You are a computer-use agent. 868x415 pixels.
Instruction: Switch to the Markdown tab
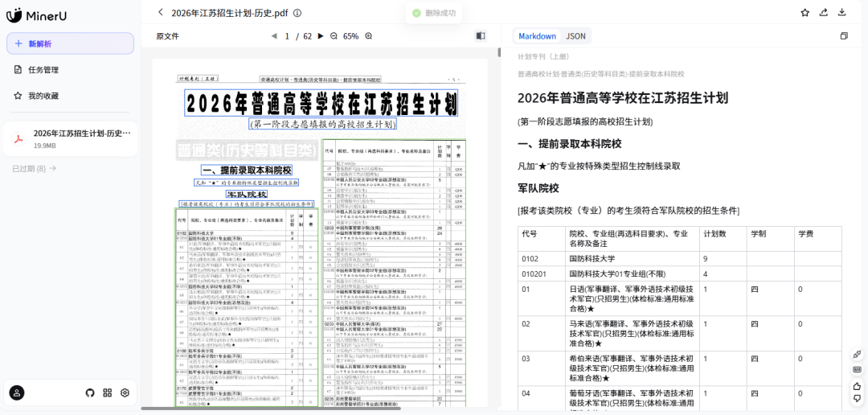tap(537, 36)
